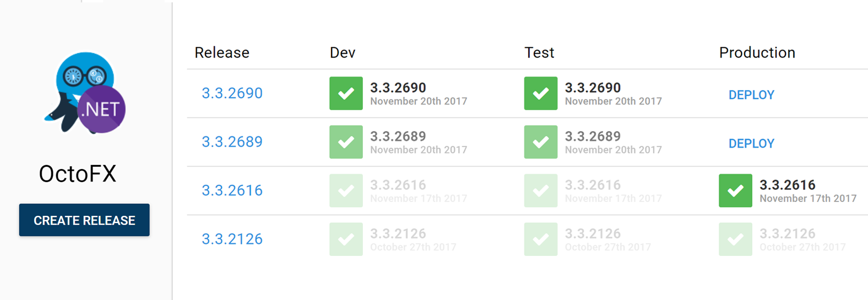868x300 pixels.
Task: Select faded Test checkmark for 3.3.2126
Action: tap(540, 239)
